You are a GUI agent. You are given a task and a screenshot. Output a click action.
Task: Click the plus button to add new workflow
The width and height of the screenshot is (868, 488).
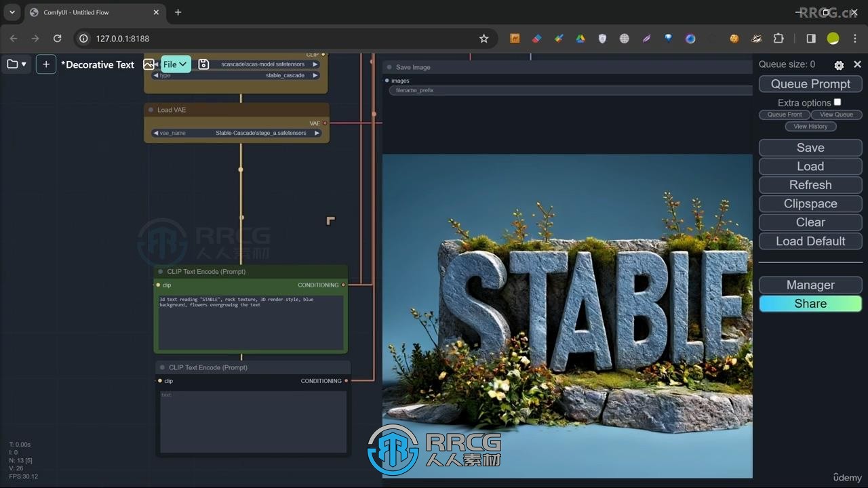[46, 64]
